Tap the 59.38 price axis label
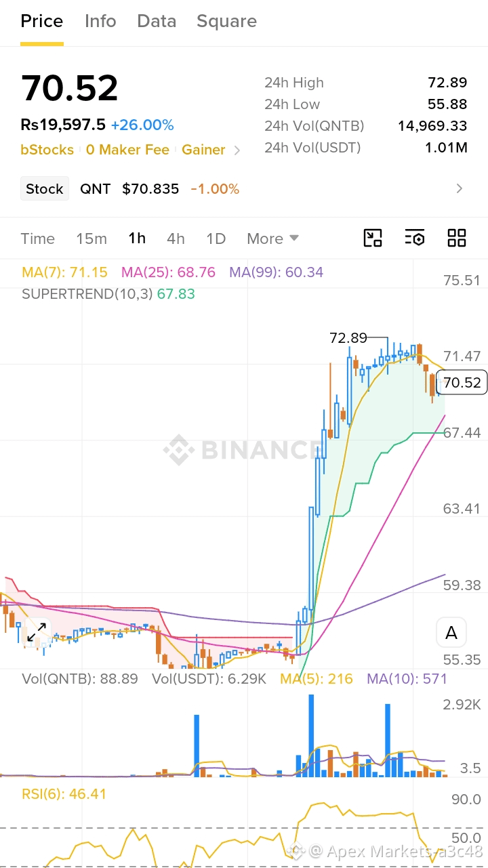The height and width of the screenshot is (868, 488). click(x=462, y=585)
